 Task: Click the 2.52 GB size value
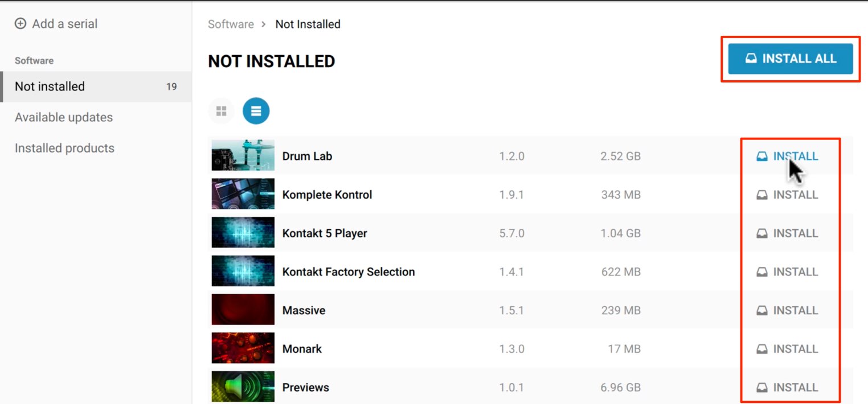pos(620,156)
